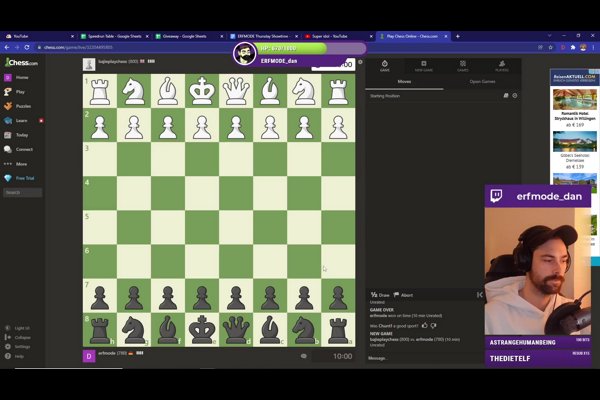Open board settings gear icon
The width and height of the screenshot is (600, 400).
coord(360,62)
